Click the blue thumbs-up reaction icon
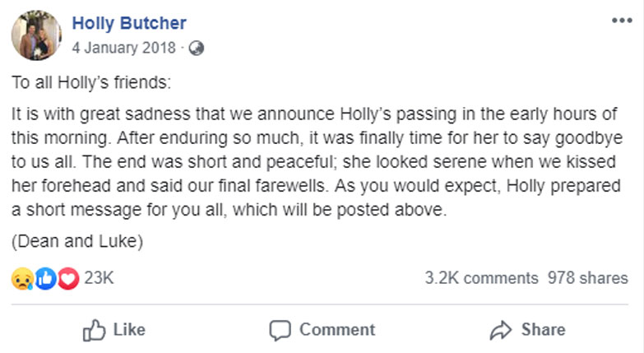644x353 pixels. point(45,279)
